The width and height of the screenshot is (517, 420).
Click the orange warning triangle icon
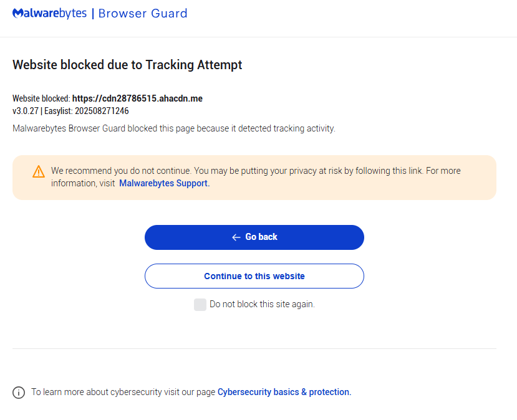39,171
